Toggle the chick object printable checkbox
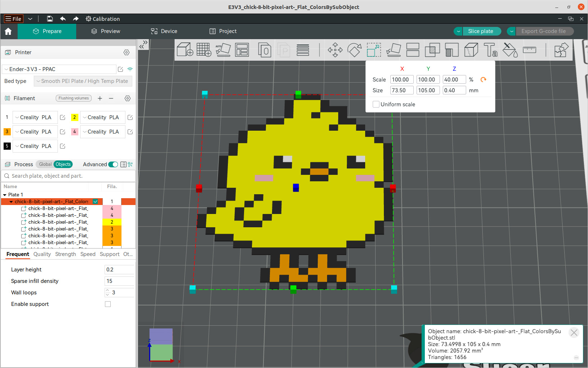 click(95, 201)
